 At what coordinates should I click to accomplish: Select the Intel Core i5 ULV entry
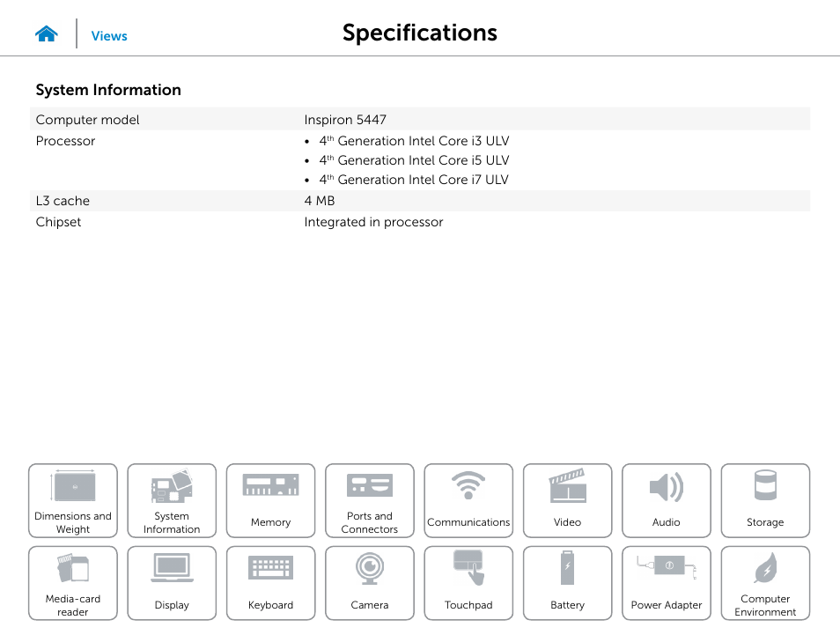[x=414, y=160]
